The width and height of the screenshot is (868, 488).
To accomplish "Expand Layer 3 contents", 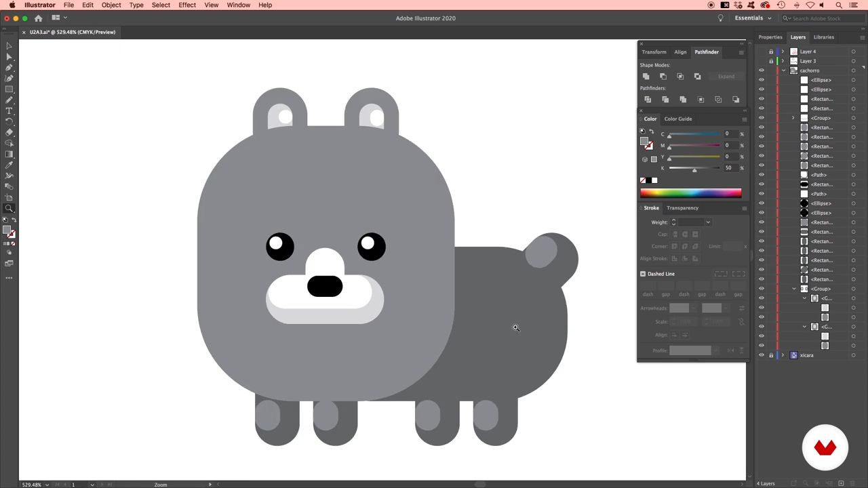I will click(x=783, y=61).
